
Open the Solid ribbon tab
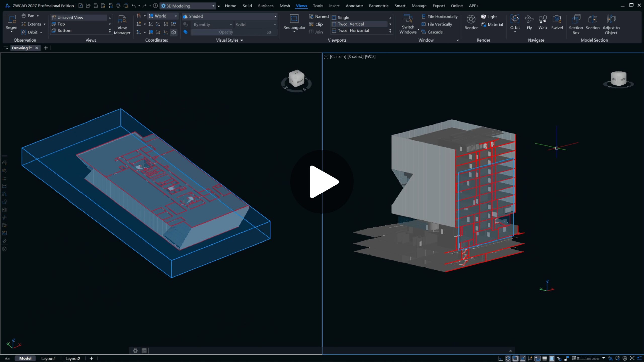tap(247, 6)
